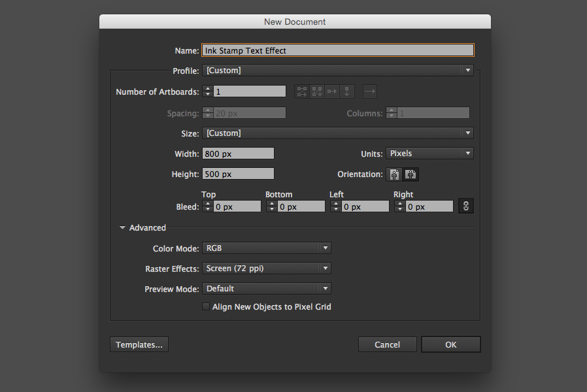Select the Landscape orientation icon

click(411, 174)
